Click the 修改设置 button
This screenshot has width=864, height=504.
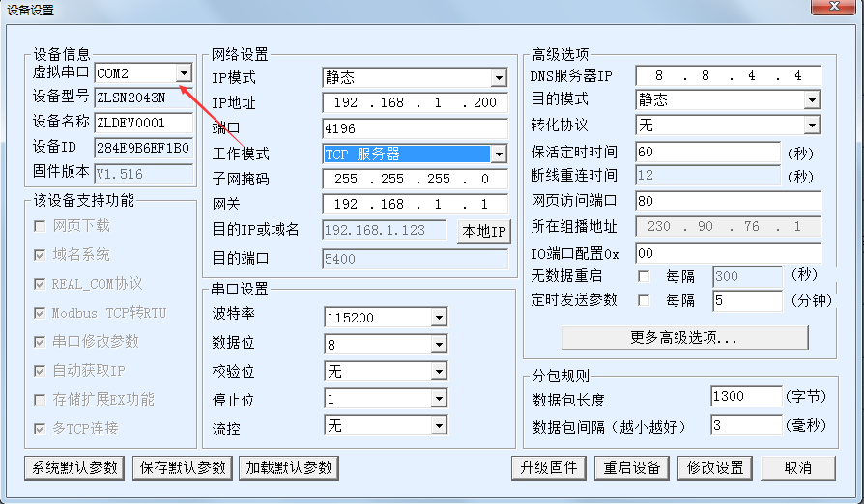pyautogui.click(x=715, y=467)
